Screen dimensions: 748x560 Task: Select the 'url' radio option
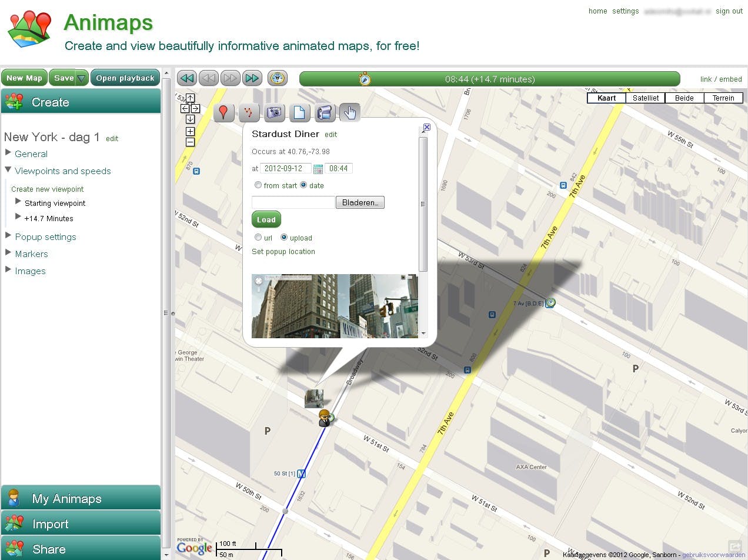(258, 238)
